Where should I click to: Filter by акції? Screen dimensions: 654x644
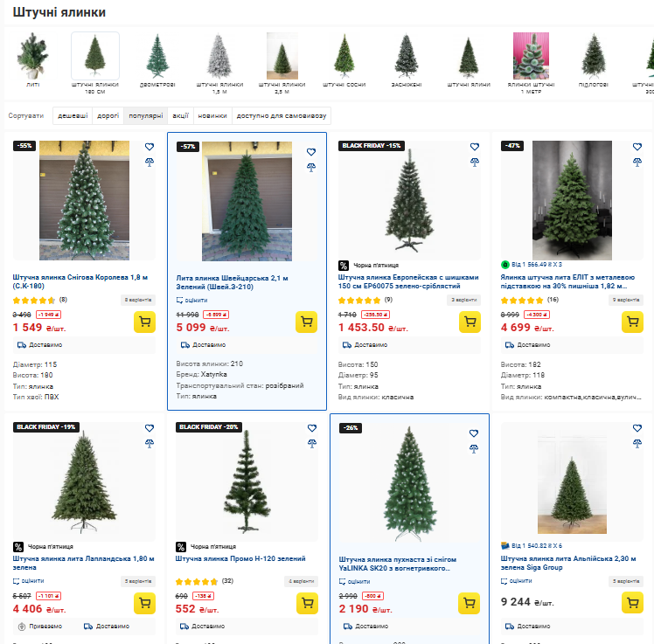point(181,116)
